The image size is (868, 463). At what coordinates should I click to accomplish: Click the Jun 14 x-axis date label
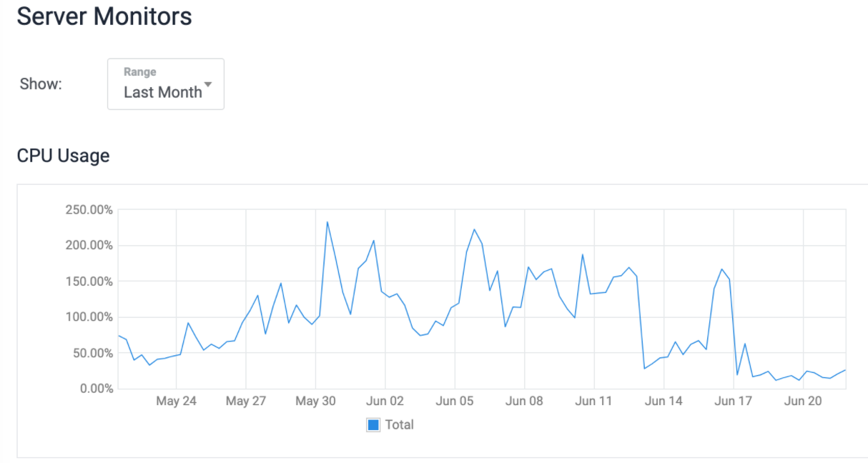(x=664, y=401)
